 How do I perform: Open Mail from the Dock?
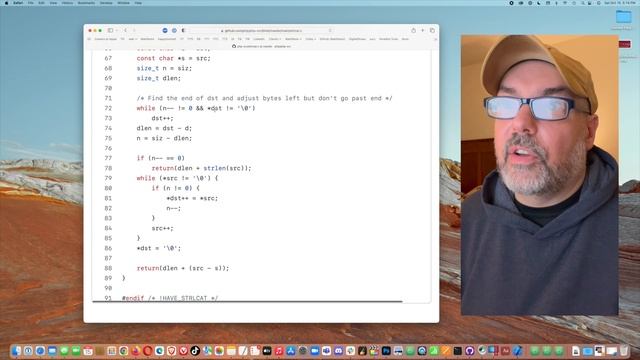tap(52, 351)
